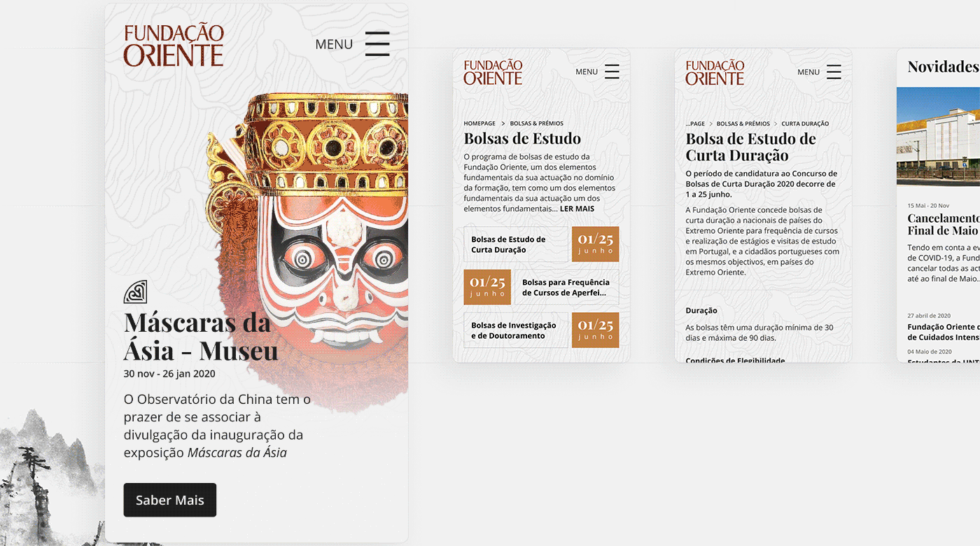Open Cancelamento Final de Maio news item

pyautogui.click(x=944, y=224)
